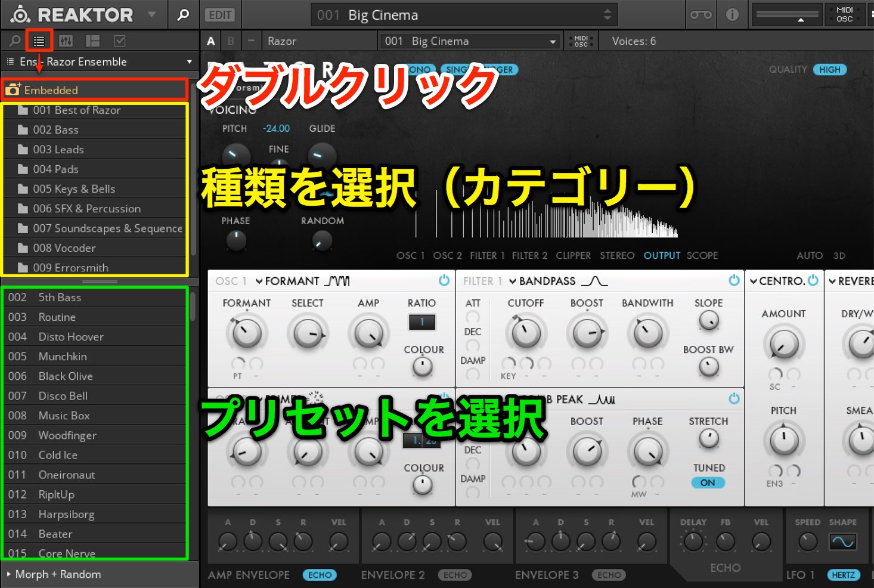Open the sidebar layout view icon

click(92, 41)
